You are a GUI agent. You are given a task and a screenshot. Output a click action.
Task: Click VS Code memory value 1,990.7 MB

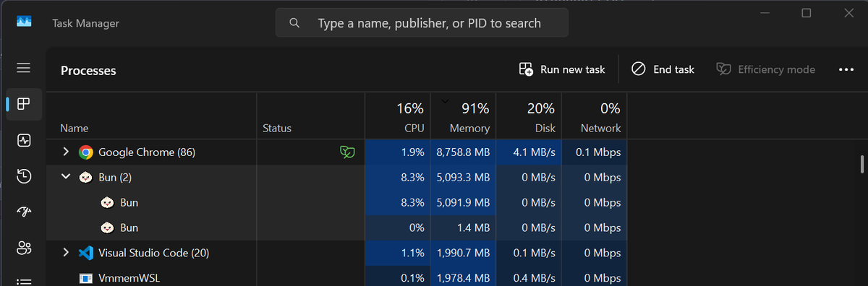463,253
